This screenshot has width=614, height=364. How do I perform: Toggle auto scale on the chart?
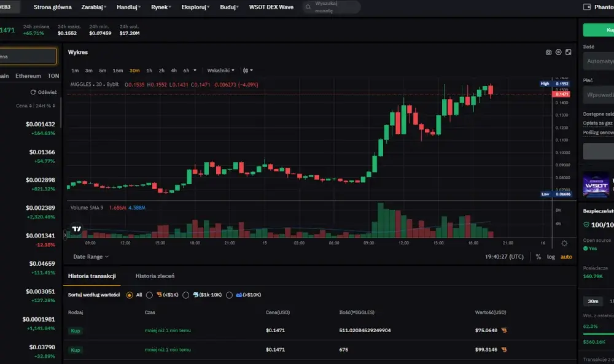(566, 257)
